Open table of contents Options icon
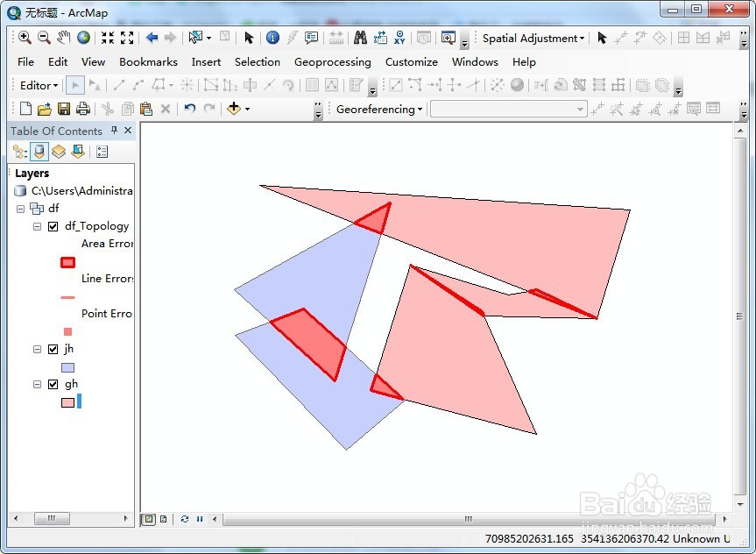Viewport: 756px width, 554px height. [102, 152]
